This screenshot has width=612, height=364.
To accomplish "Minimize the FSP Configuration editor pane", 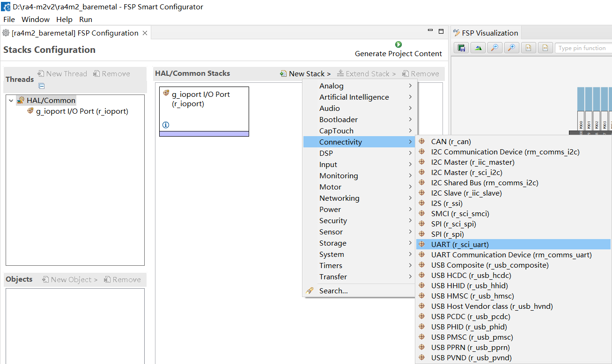I will (430, 30).
